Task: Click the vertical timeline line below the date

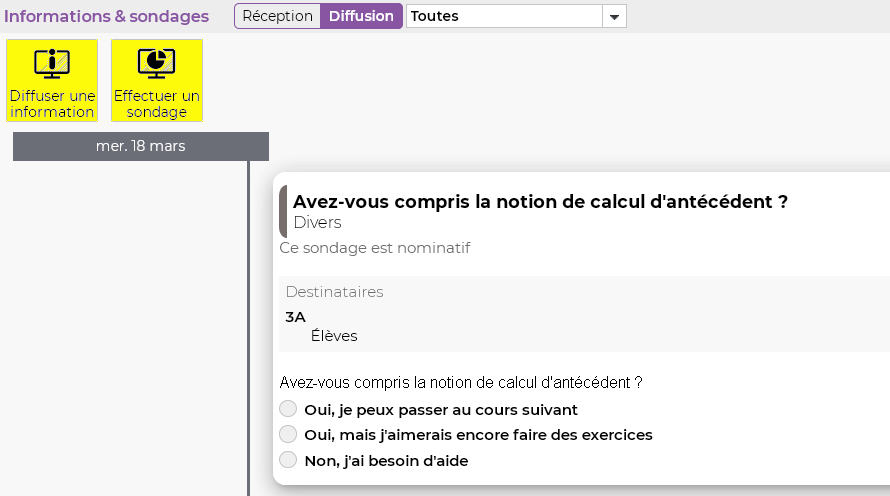Action: [249, 328]
